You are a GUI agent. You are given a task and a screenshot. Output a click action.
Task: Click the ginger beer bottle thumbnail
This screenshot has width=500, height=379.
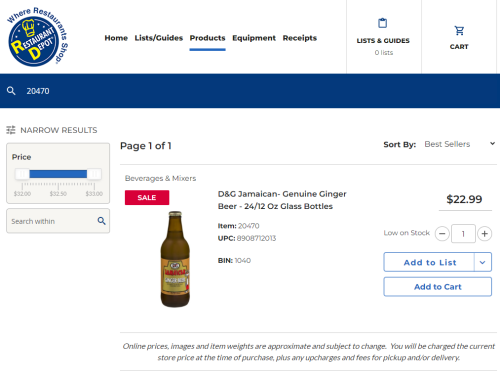(175, 259)
